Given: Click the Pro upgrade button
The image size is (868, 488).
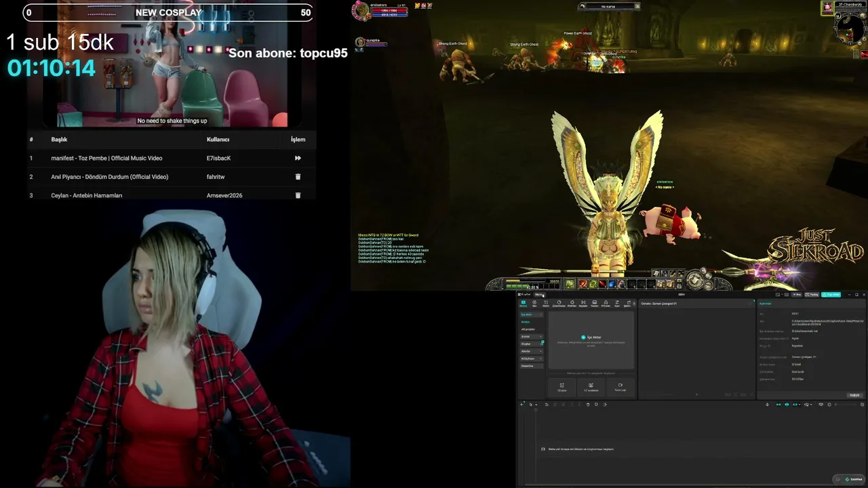Looking at the screenshot, I should click(797, 295).
